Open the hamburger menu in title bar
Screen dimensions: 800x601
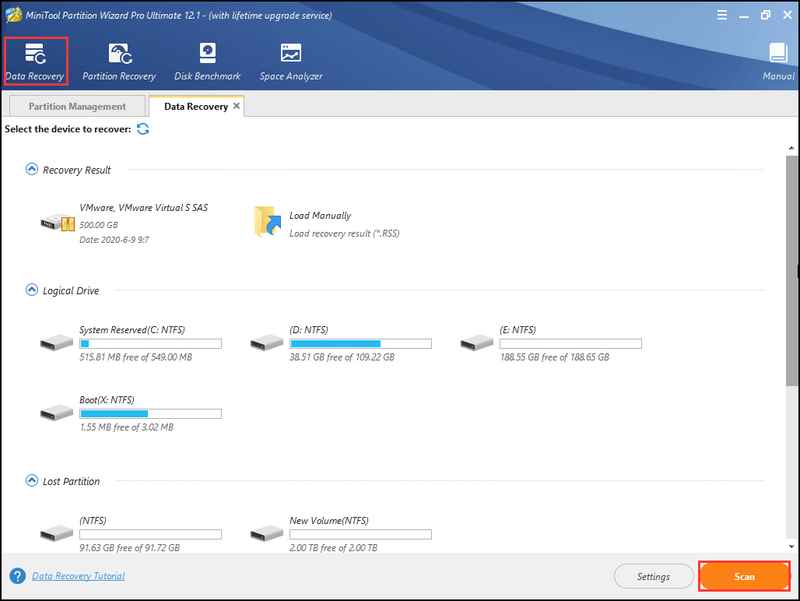[x=722, y=15]
